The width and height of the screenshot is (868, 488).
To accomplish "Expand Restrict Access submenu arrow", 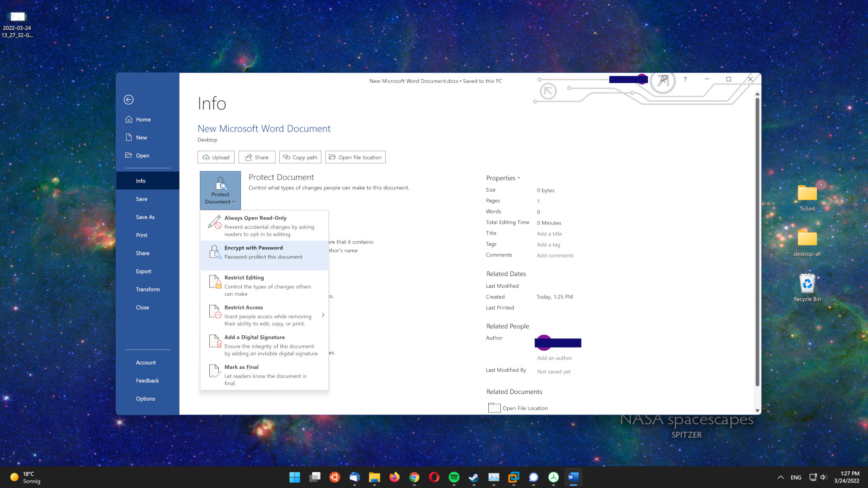I will [x=323, y=315].
